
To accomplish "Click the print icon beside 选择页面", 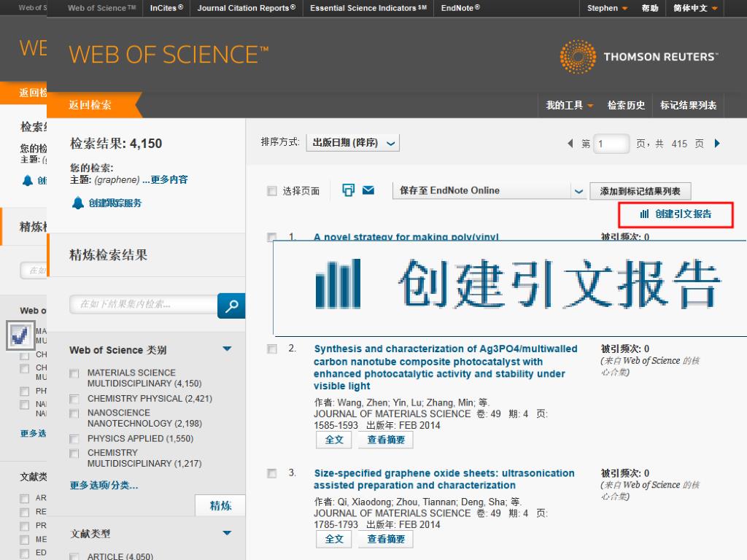I will coord(348,190).
